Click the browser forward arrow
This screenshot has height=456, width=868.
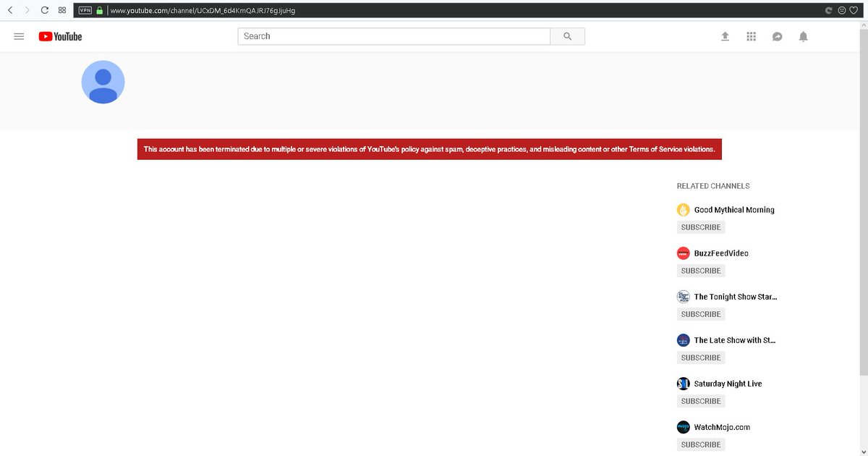pyautogui.click(x=27, y=11)
